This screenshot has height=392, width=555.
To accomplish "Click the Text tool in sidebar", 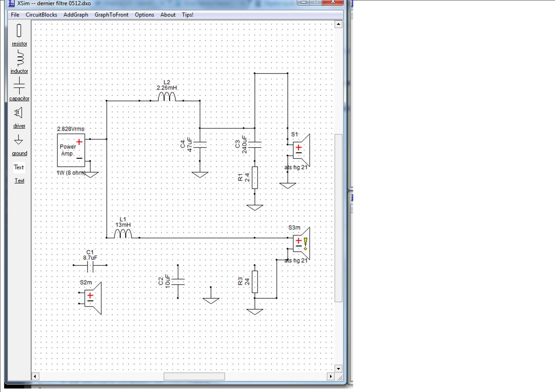I will point(19,173).
